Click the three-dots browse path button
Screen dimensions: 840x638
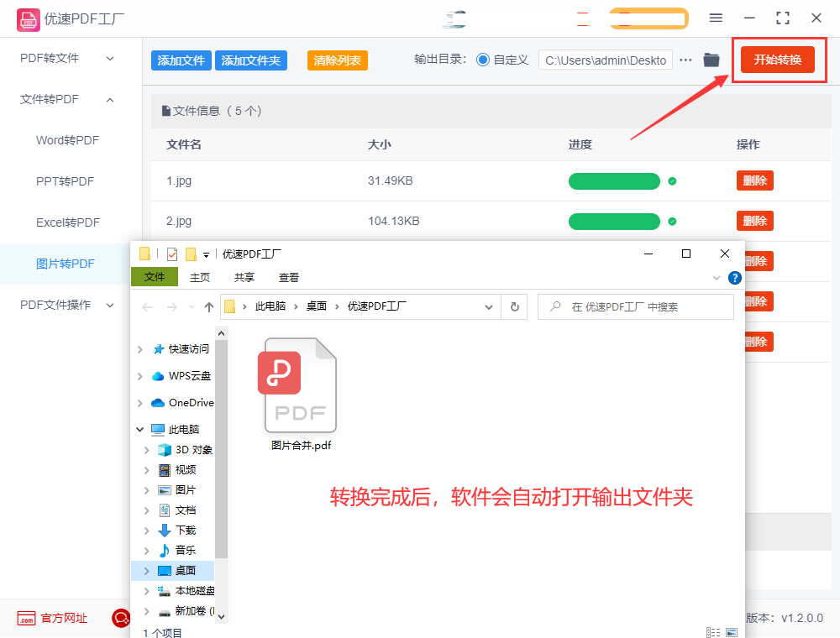[x=685, y=60]
